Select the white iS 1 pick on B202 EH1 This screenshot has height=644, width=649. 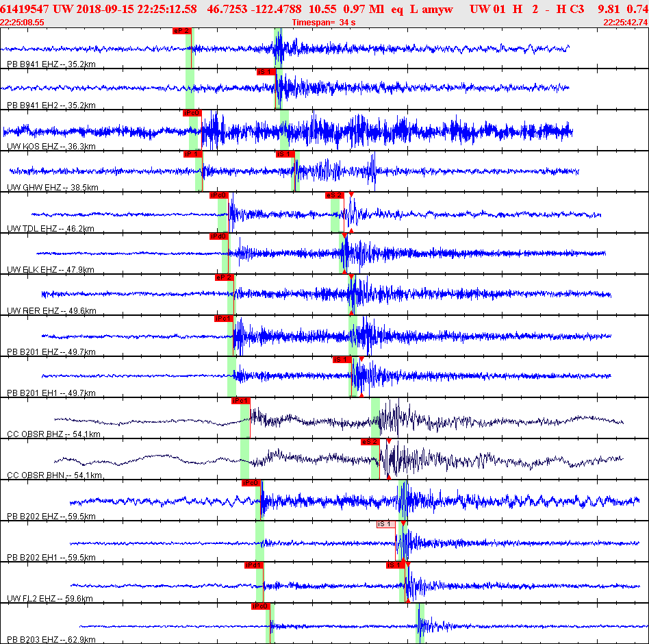(x=385, y=524)
